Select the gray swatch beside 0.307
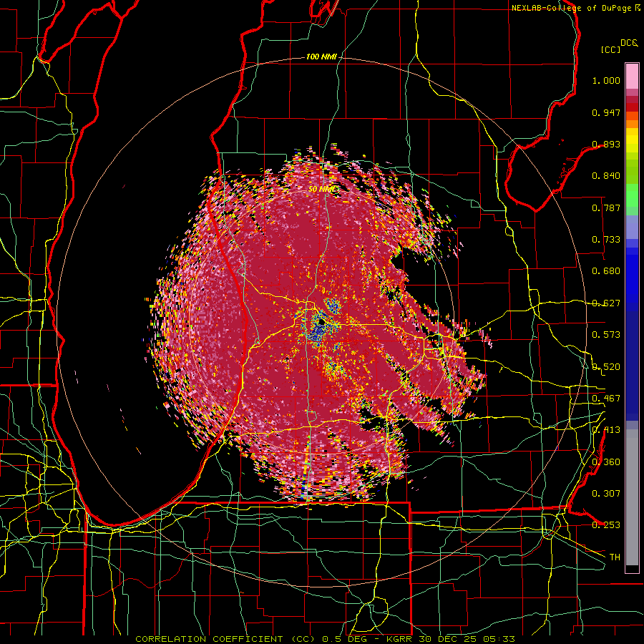Image resolution: width=644 pixels, height=644 pixels. pyautogui.click(x=632, y=497)
